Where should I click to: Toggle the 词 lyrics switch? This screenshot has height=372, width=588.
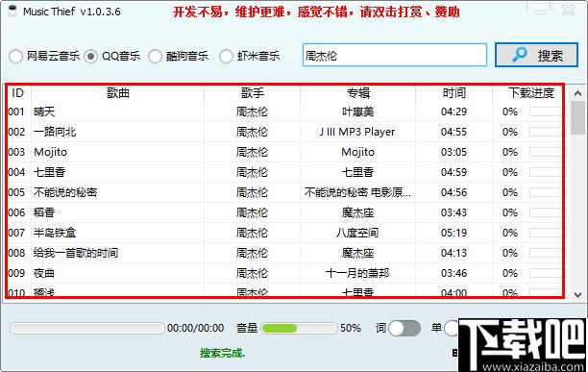pyautogui.click(x=404, y=328)
